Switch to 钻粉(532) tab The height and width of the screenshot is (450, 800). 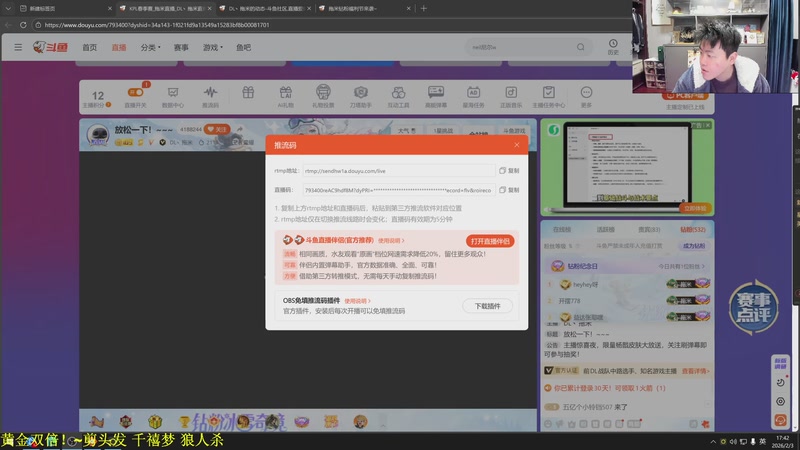coord(693,230)
